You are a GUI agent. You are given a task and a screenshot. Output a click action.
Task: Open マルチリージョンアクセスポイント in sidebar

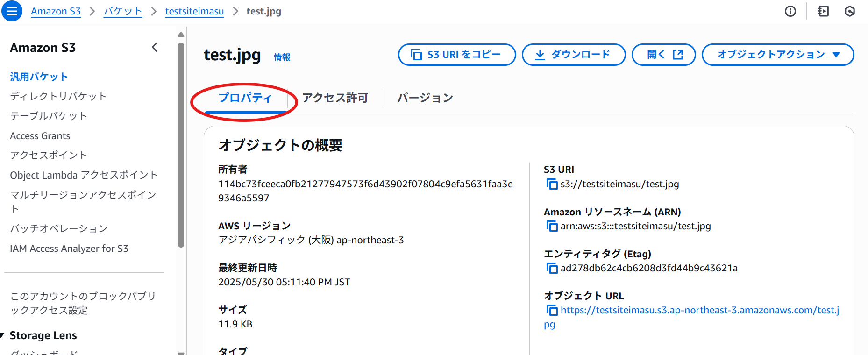tap(83, 201)
